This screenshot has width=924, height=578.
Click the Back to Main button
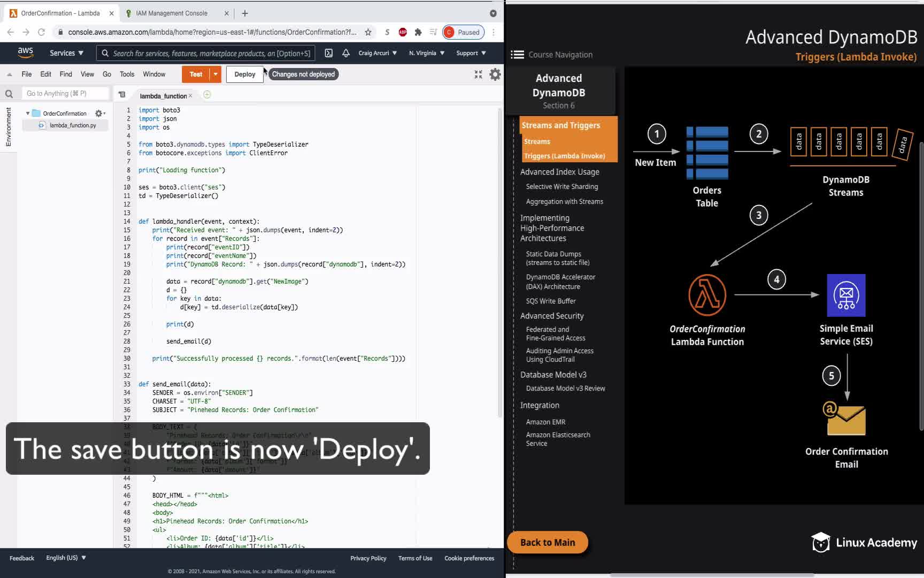click(548, 542)
